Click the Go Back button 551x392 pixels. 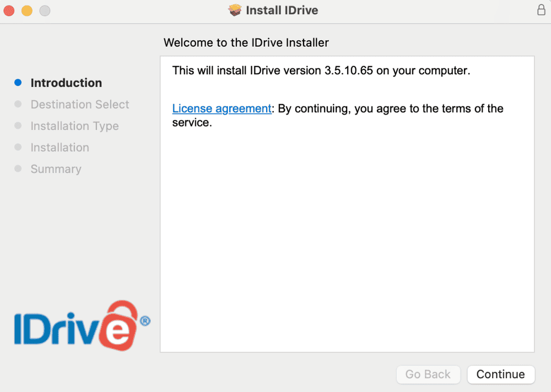point(428,374)
